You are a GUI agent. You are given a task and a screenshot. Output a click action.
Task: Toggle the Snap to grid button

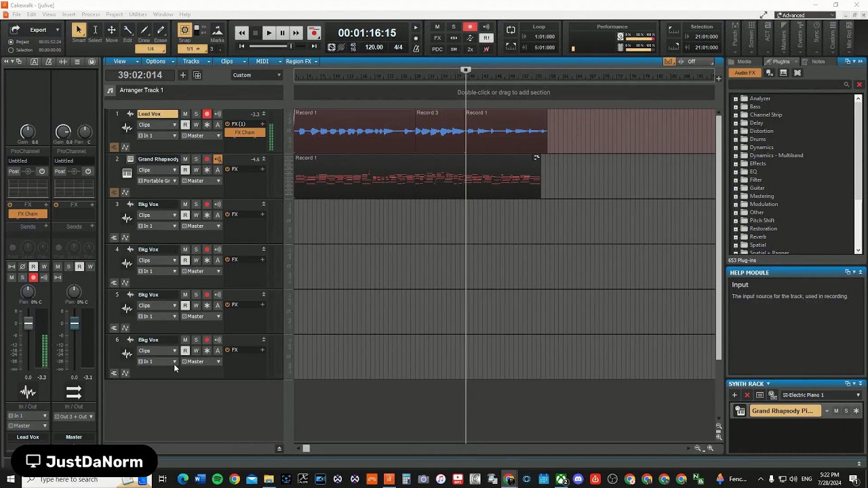pyautogui.click(x=184, y=30)
